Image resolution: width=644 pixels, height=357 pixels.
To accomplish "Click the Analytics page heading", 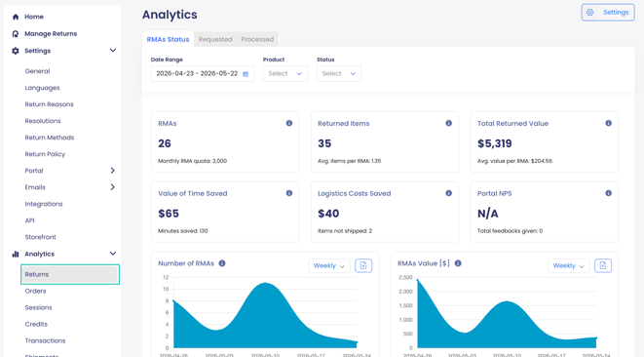I will [x=170, y=15].
